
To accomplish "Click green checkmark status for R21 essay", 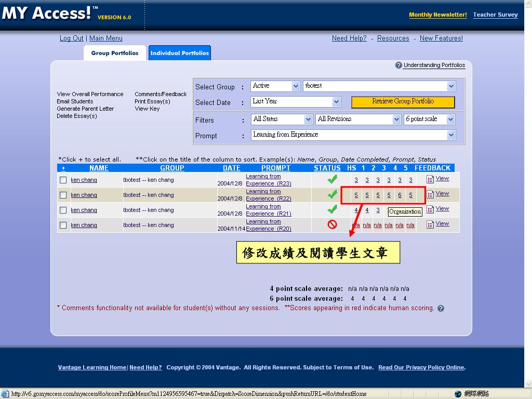I will (x=332, y=209).
